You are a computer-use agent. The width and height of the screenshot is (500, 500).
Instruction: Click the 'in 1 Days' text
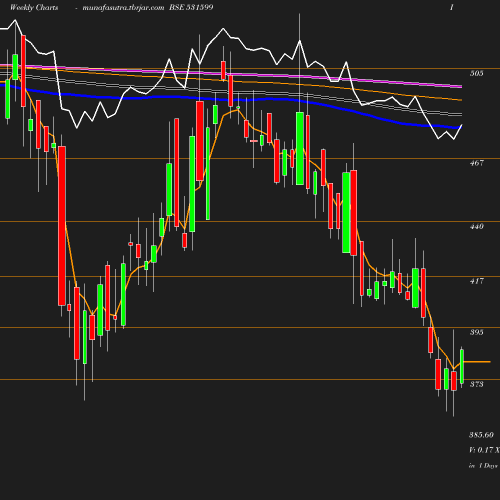coord(483,466)
